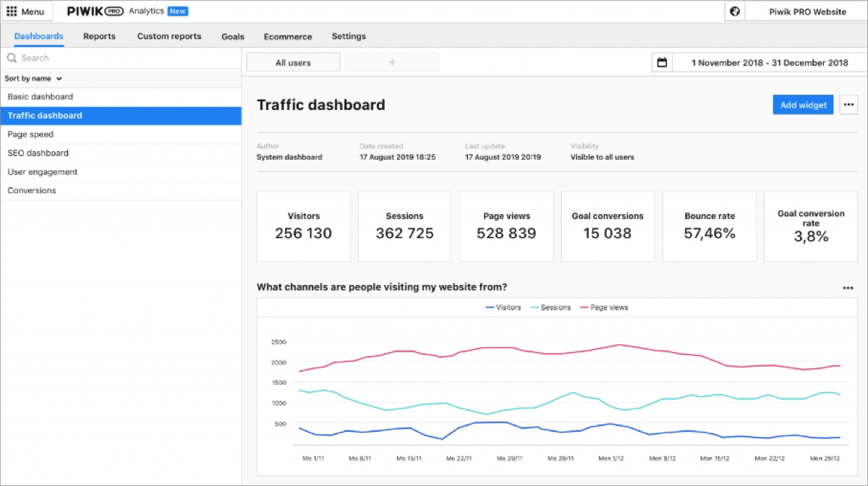Viewport: 868px width, 486px height.
Task: Add a new segment with the plus icon
Action: coord(391,62)
